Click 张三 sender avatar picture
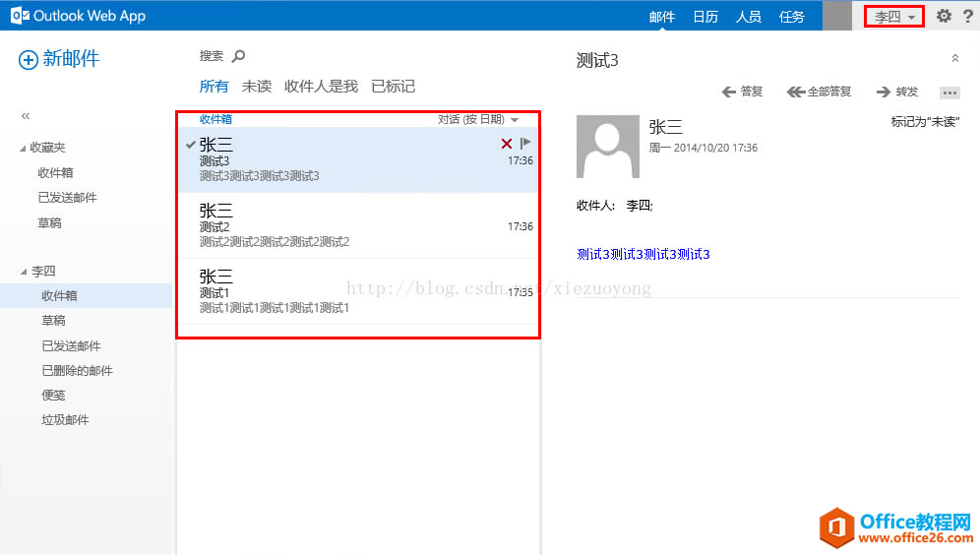Screen dimensions: 980x555 607,147
